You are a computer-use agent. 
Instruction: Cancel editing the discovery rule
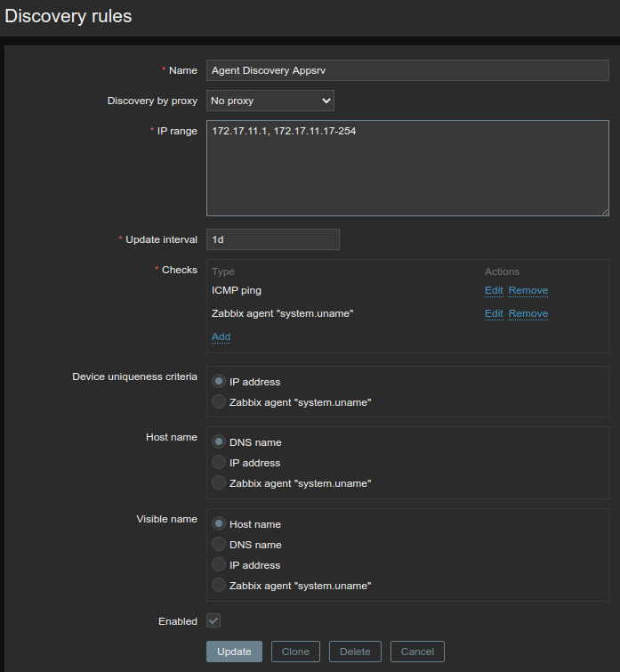417,652
